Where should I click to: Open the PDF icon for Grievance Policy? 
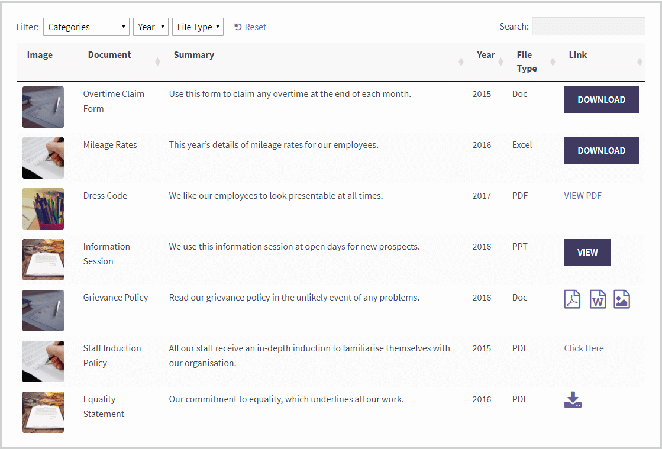click(x=572, y=299)
